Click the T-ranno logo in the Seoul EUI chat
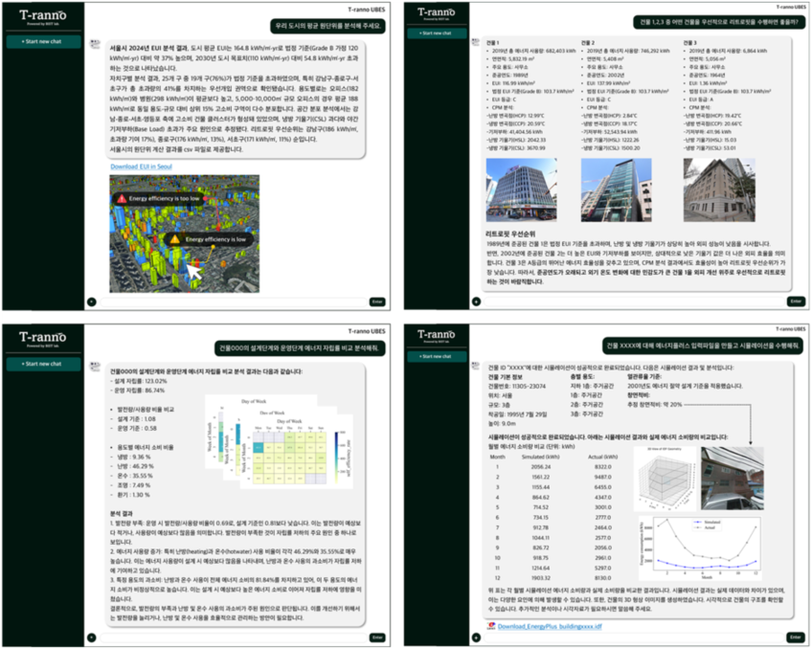 tap(43, 16)
